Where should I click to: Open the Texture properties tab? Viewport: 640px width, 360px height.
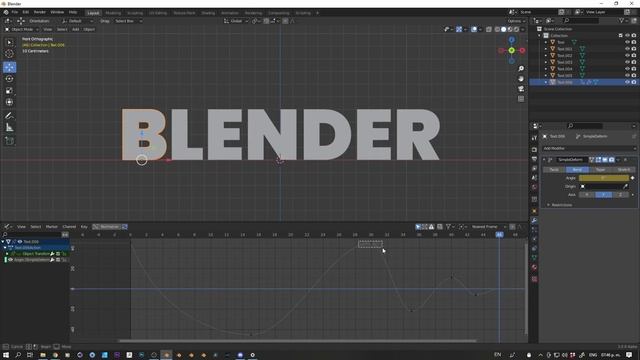(534, 279)
